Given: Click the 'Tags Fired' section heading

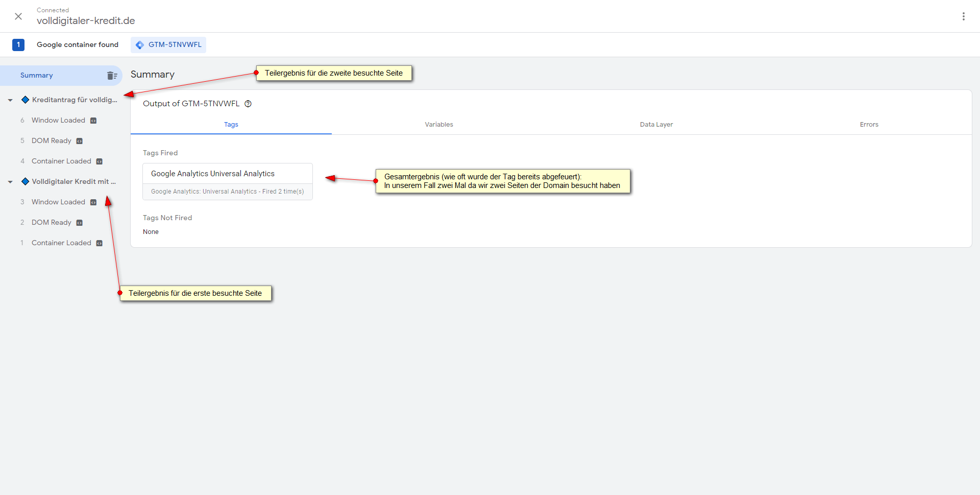Looking at the screenshot, I should [160, 153].
